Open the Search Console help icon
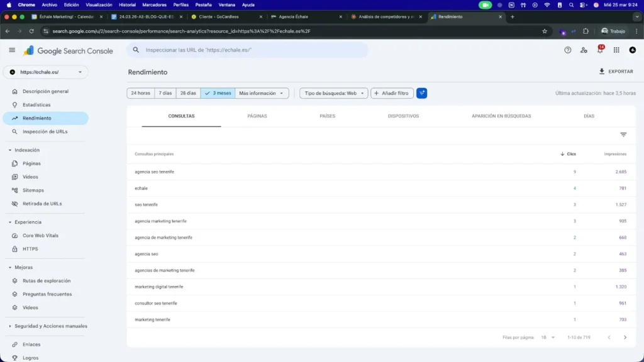This screenshot has width=644, height=362. point(567,49)
